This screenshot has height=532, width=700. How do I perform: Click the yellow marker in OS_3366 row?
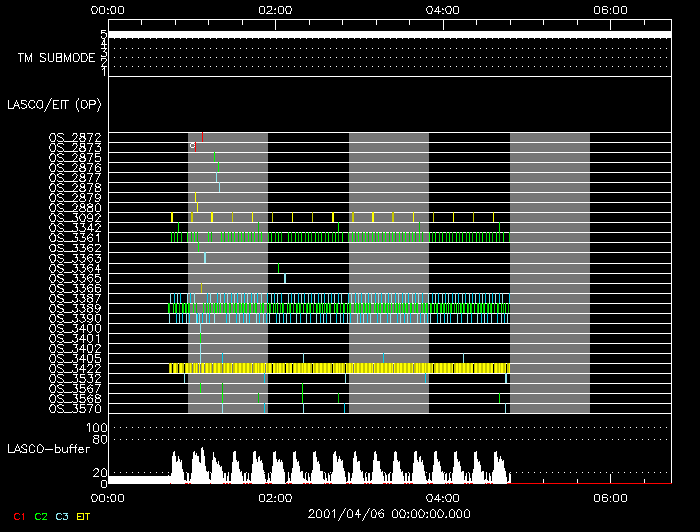[x=201, y=288]
